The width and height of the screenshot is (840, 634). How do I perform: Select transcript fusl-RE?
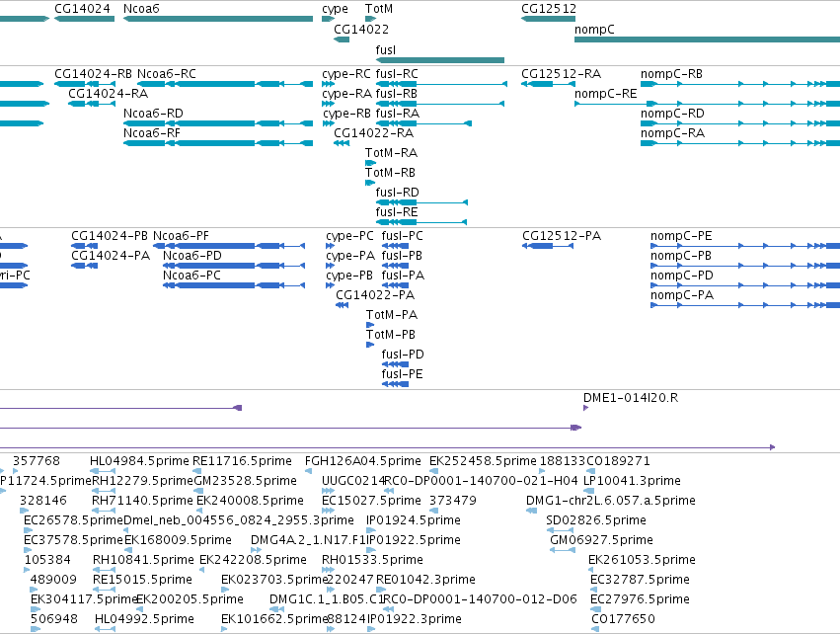click(x=421, y=222)
